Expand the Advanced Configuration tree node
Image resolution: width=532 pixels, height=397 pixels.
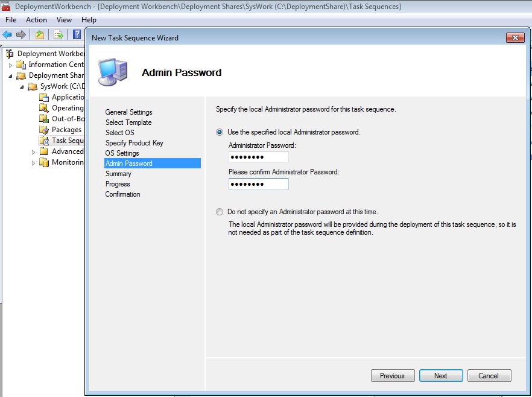(33, 152)
